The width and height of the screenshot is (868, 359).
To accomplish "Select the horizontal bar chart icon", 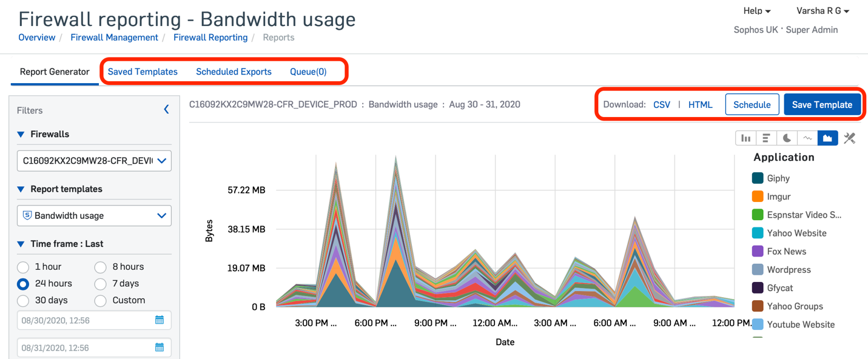I will pos(766,138).
